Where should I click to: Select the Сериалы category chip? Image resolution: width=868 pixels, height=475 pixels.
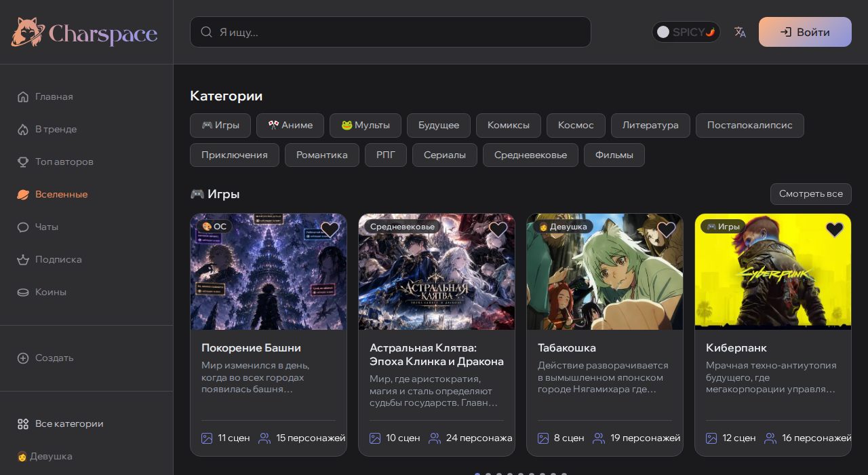(445, 155)
